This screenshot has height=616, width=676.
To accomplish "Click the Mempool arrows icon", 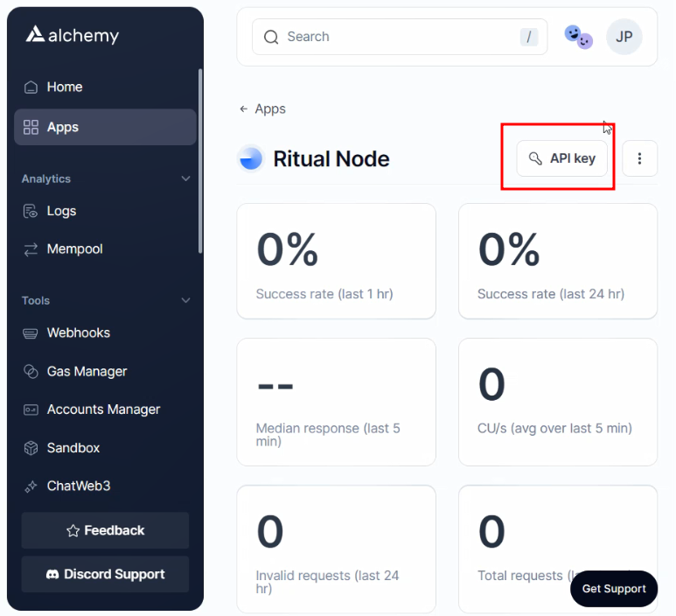I will click(31, 249).
